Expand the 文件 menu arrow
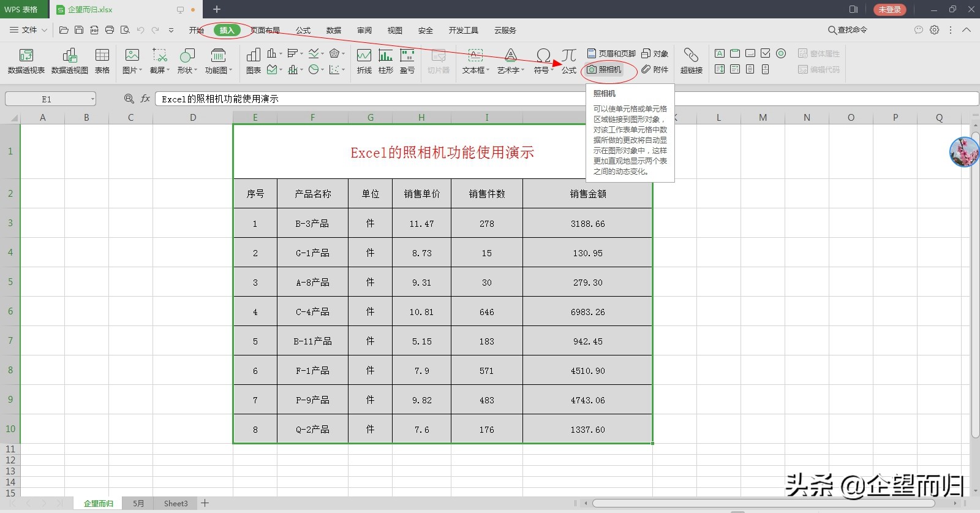The height and width of the screenshot is (513, 980). 44,29
